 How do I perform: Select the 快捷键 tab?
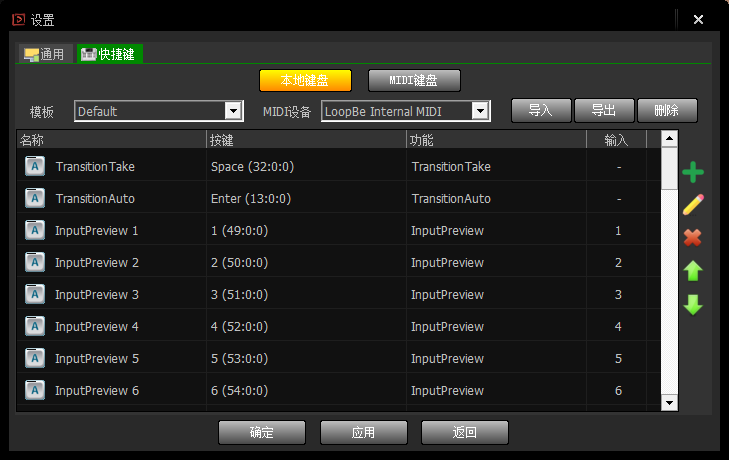click(x=109, y=54)
